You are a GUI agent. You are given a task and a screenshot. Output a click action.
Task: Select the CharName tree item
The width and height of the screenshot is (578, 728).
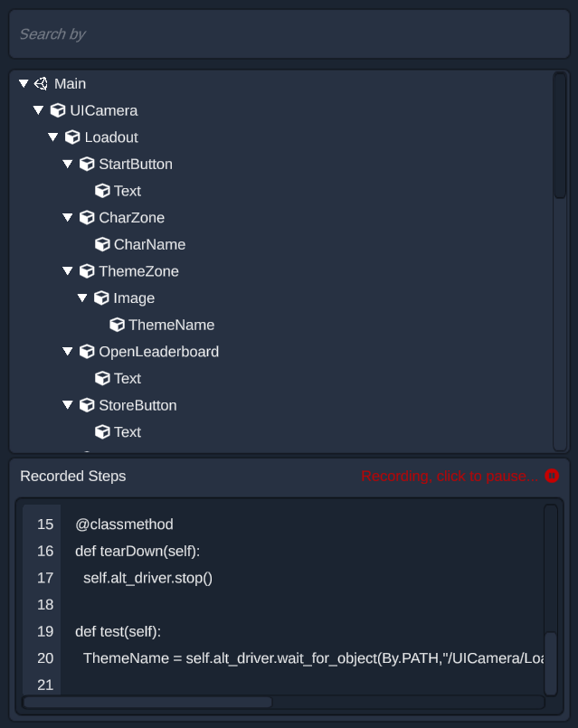tap(149, 245)
